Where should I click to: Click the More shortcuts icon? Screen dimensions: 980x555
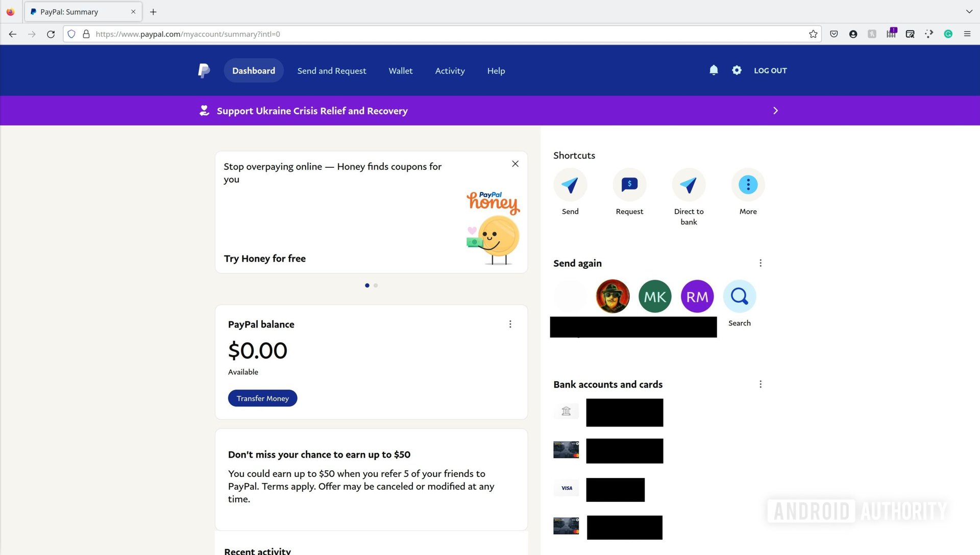(x=748, y=184)
